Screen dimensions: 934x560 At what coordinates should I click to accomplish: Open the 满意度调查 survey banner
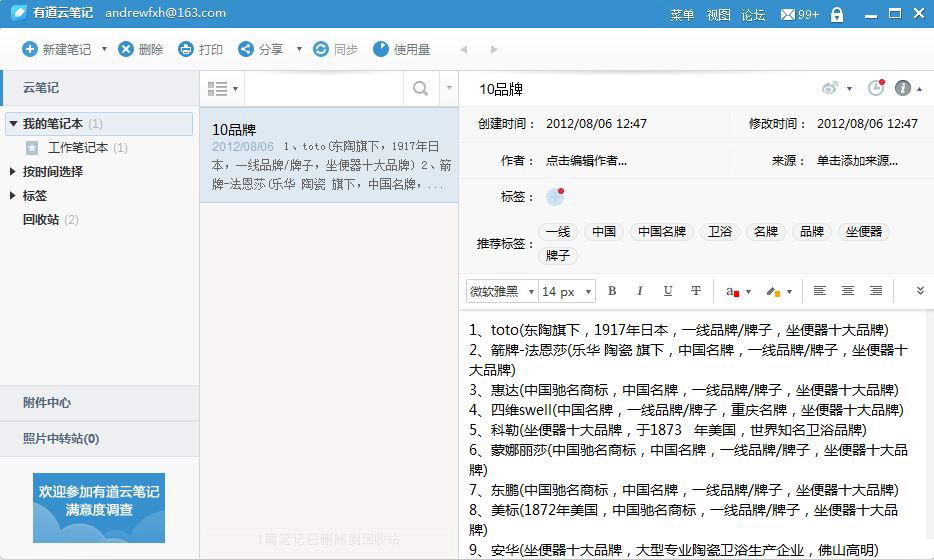click(x=99, y=508)
